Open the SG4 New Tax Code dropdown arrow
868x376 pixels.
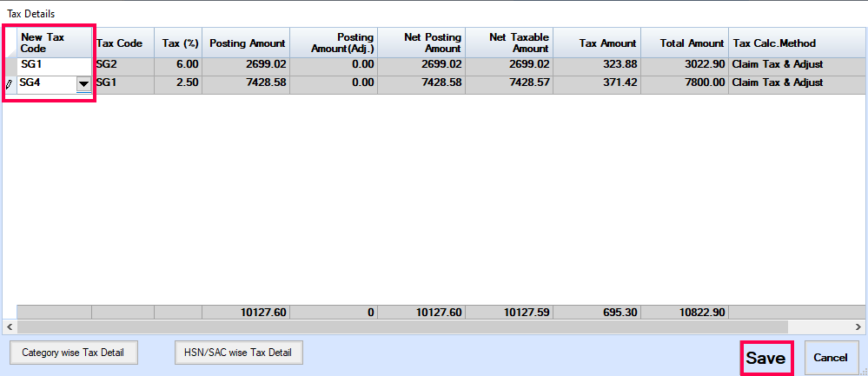[83, 84]
